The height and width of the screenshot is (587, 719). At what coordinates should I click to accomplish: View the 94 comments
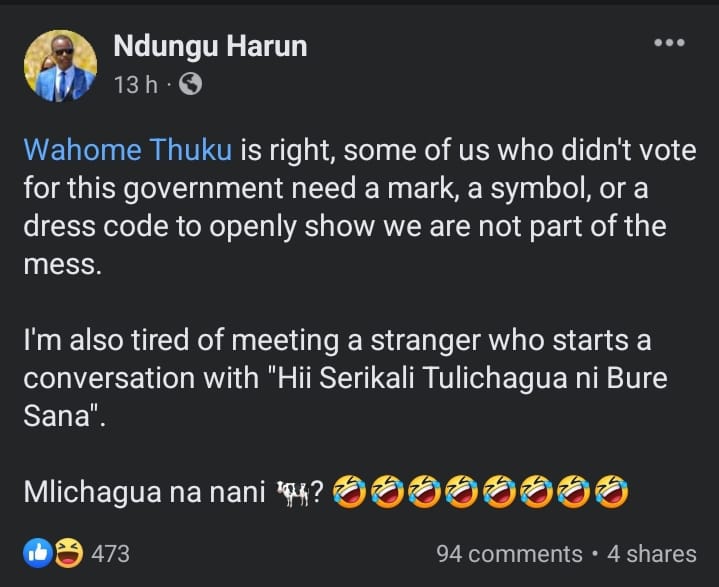(x=509, y=553)
